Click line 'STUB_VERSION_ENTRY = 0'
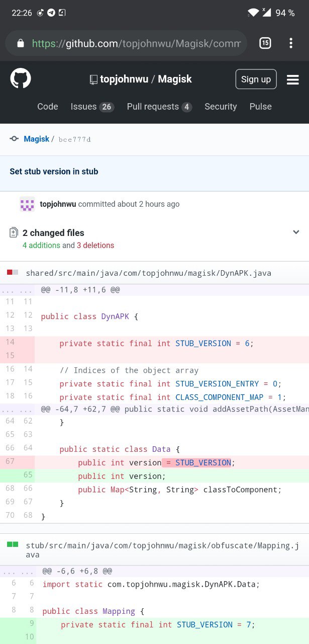The width and height of the screenshot is (309, 644). click(170, 384)
